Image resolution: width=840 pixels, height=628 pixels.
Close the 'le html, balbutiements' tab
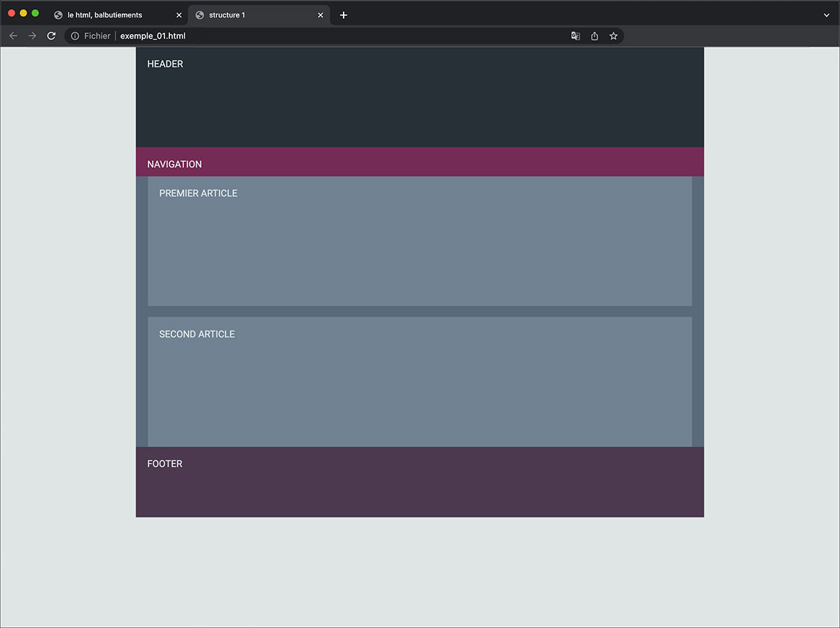coord(178,15)
